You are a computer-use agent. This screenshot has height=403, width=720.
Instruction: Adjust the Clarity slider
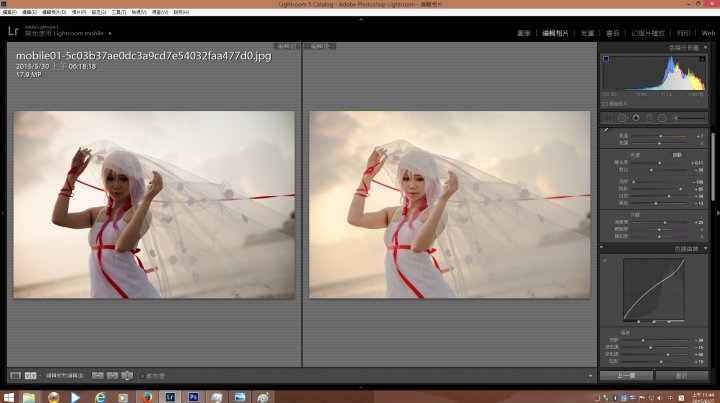click(658, 222)
